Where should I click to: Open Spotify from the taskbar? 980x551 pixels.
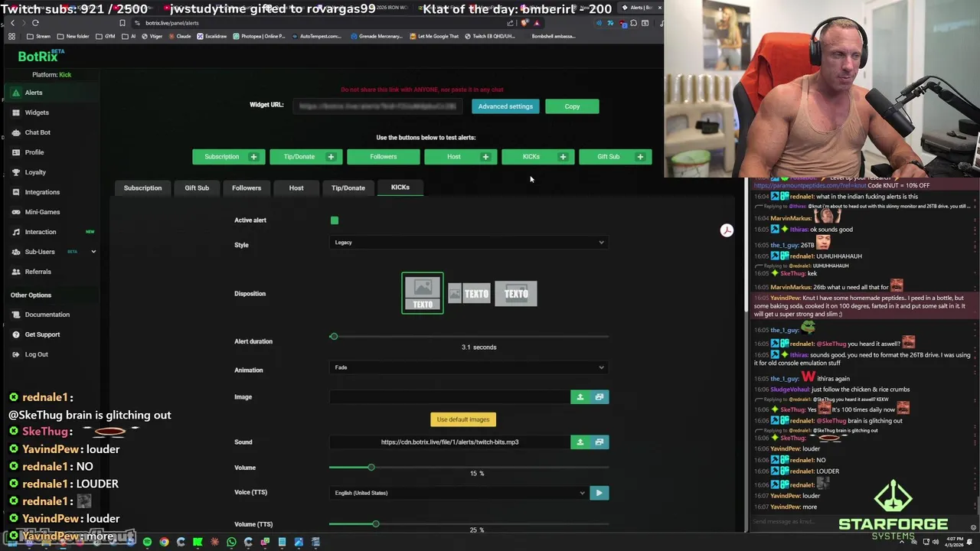(147, 542)
